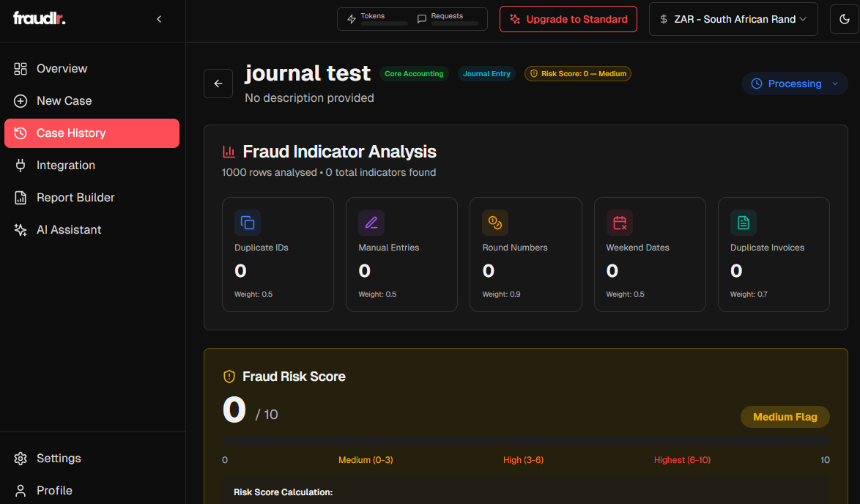Click the Fraud Risk Score shield icon
This screenshot has width=860, height=504.
pos(229,377)
